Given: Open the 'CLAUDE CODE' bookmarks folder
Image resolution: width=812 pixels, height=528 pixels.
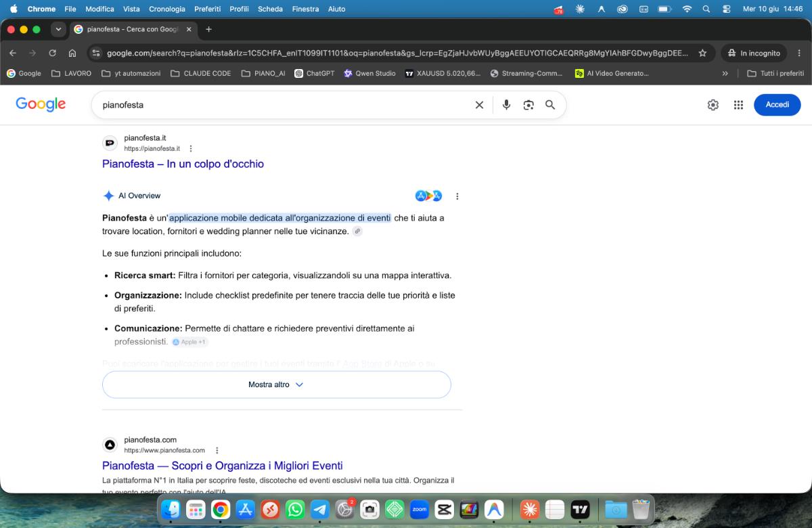Looking at the screenshot, I should tap(201, 73).
